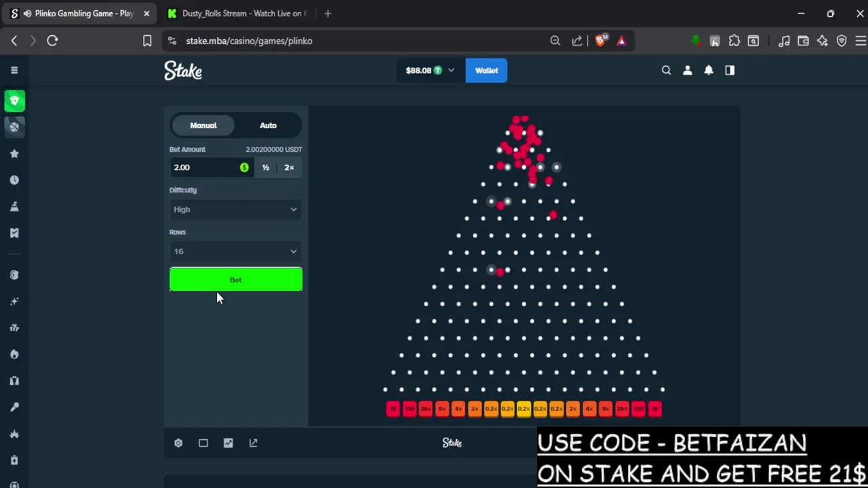Click the zoom-out magnifier in address bar

(x=555, y=41)
